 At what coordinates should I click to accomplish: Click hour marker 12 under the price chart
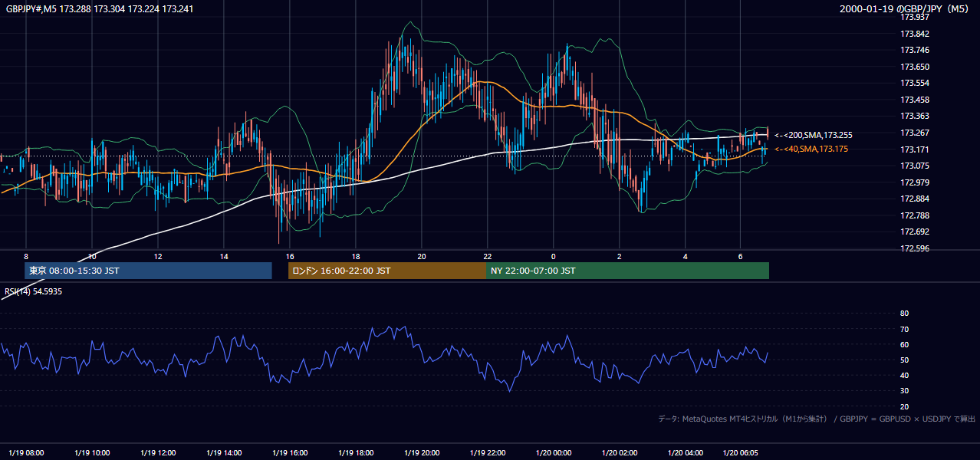click(158, 256)
